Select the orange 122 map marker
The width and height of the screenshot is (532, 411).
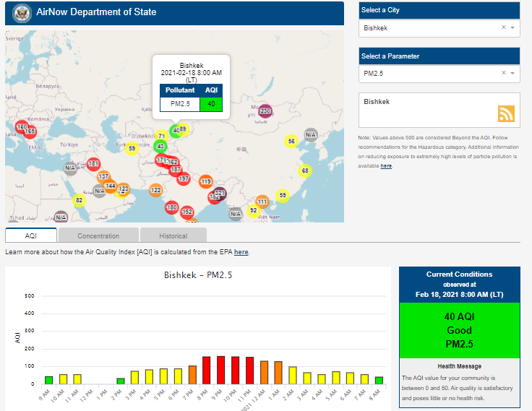pyautogui.click(x=155, y=190)
